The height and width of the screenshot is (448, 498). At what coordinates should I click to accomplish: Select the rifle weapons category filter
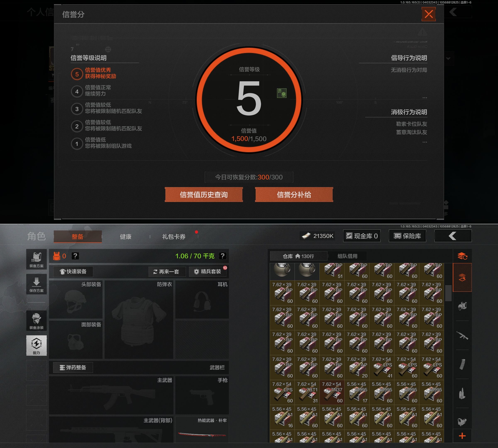click(462, 335)
